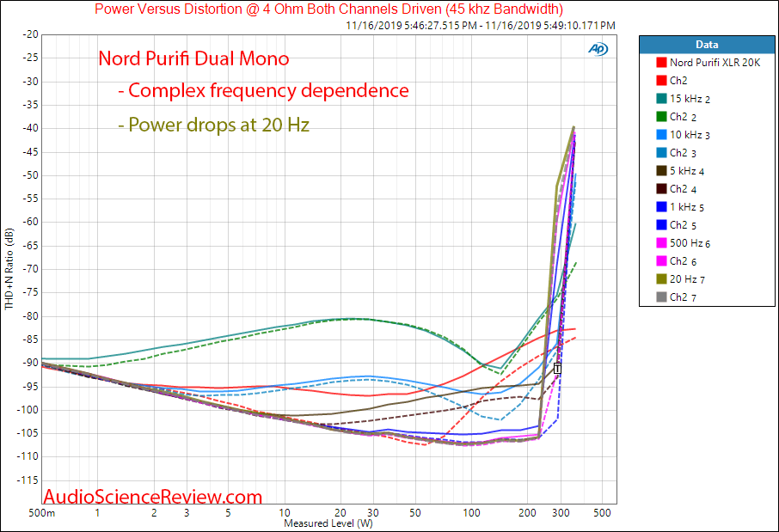This screenshot has width=779, height=532.
Task: Click the 'Ch2 4' legend label
Action: tap(683, 189)
